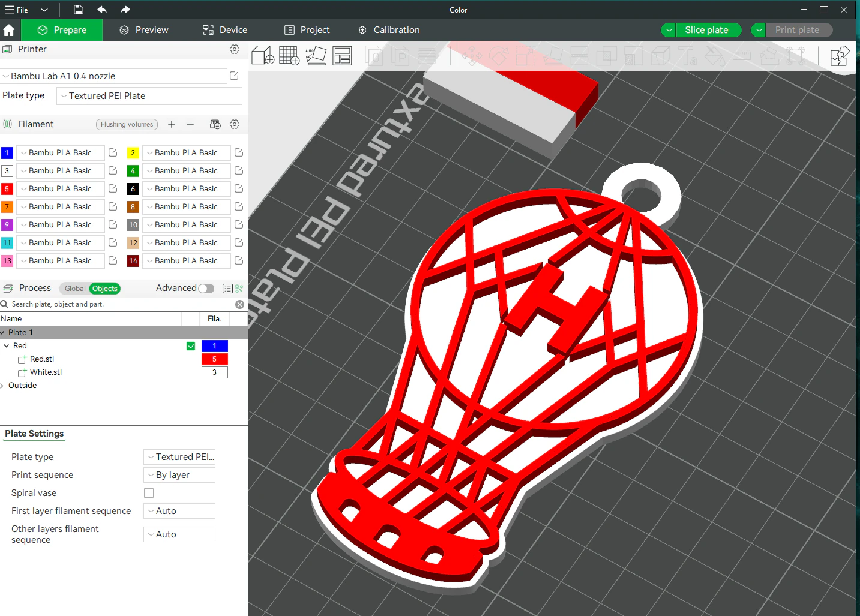Image resolution: width=860 pixels, height=616 pixels.
Task: Switch to the Calibration tab
Action: [x=389, y=30]
